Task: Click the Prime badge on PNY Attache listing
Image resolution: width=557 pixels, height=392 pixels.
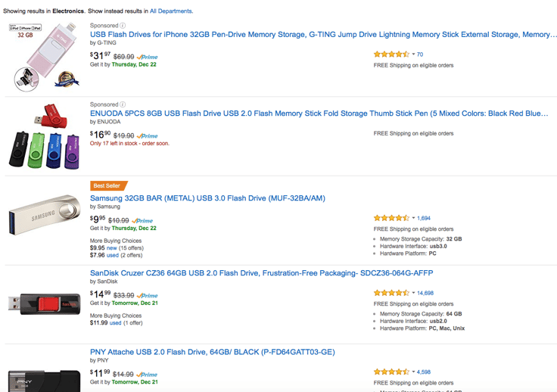Action: (147, 375)
